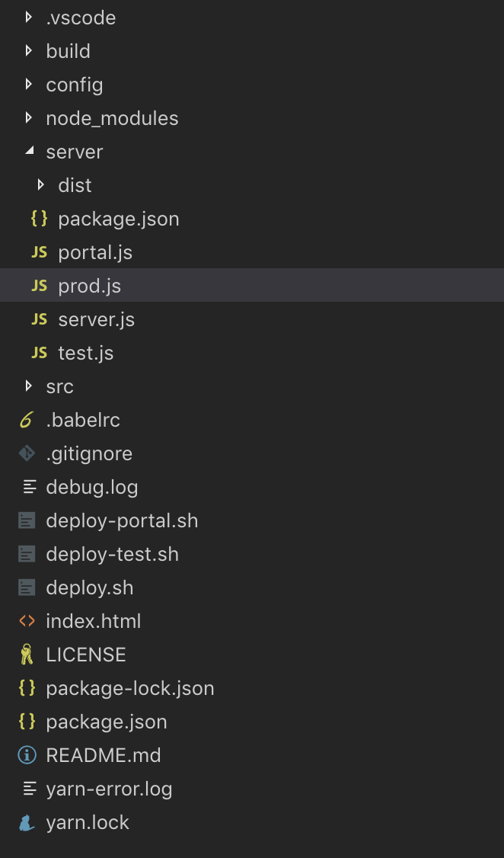This screenshot has height=858, width=504.
Task: Click the Babel icon beside .babelrc
Action: coord(27,420)
